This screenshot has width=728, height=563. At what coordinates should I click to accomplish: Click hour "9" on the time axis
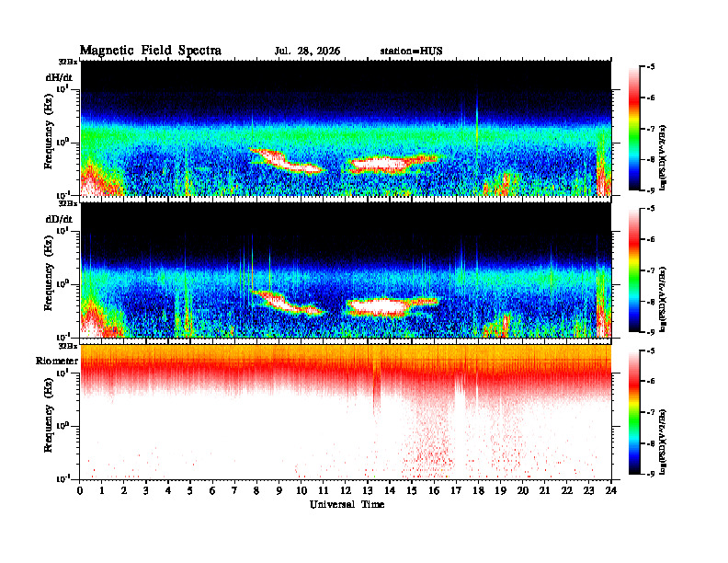pyautogui.click(x=279, y=491)
